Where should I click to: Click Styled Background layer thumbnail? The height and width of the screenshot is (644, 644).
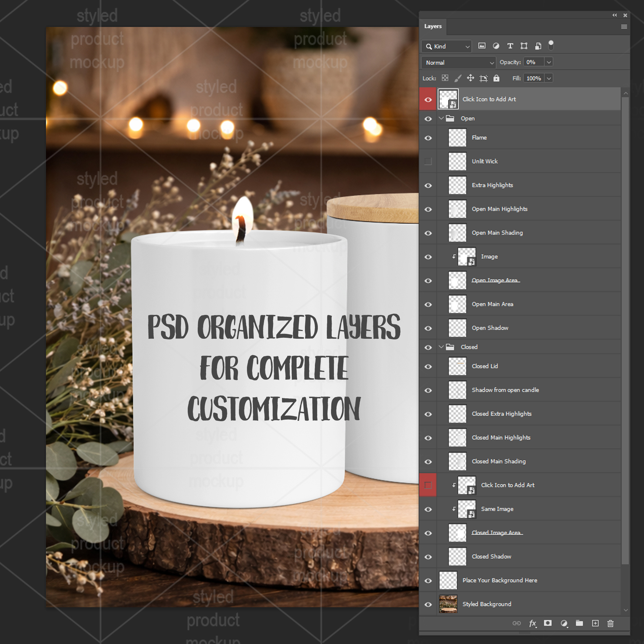pyautogui.click(x=448, y=604)
